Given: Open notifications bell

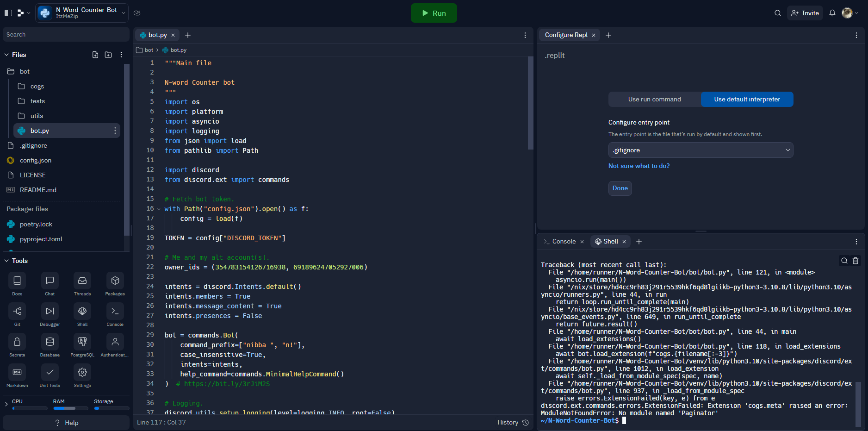Looking at the screenshot, I should click(832, 13).
